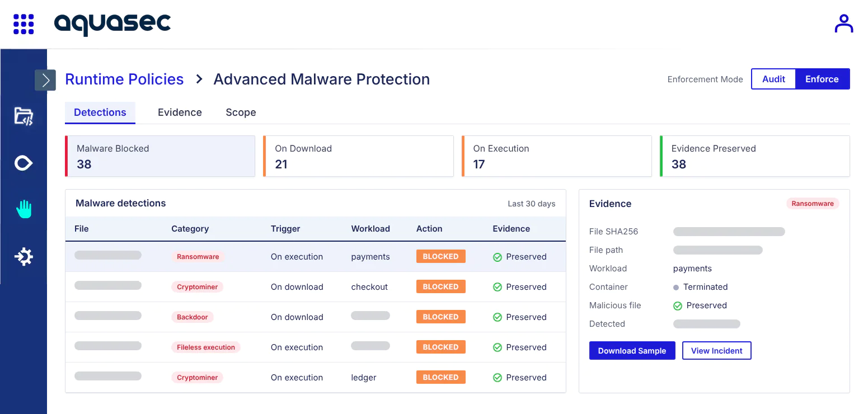Click the Aquasec logo

pyautogui.click(x=112, y=24)
